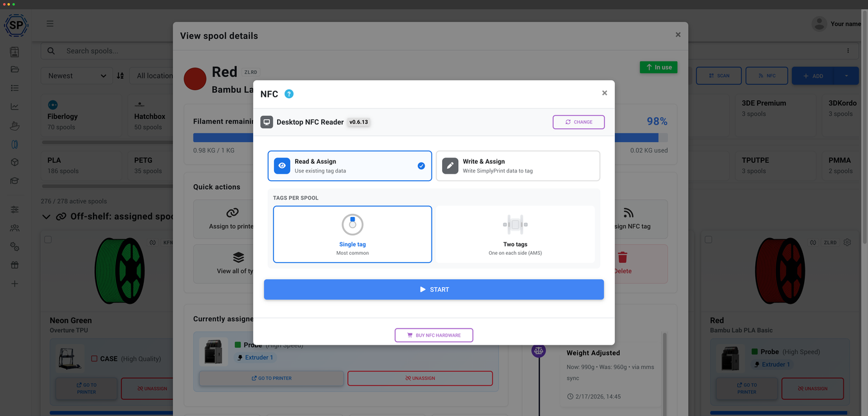Click the Weight Adjusted scale timeline marker
The width and height of the screenshot is (868, 416).
click(538, 351)
